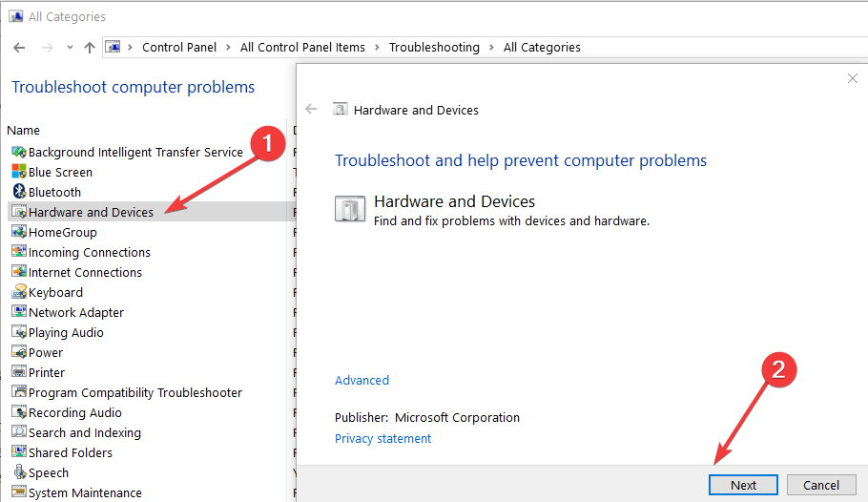Select the Hardware and Devices entry text
This screenshot has height=502, width=868.
pos(91,212)
